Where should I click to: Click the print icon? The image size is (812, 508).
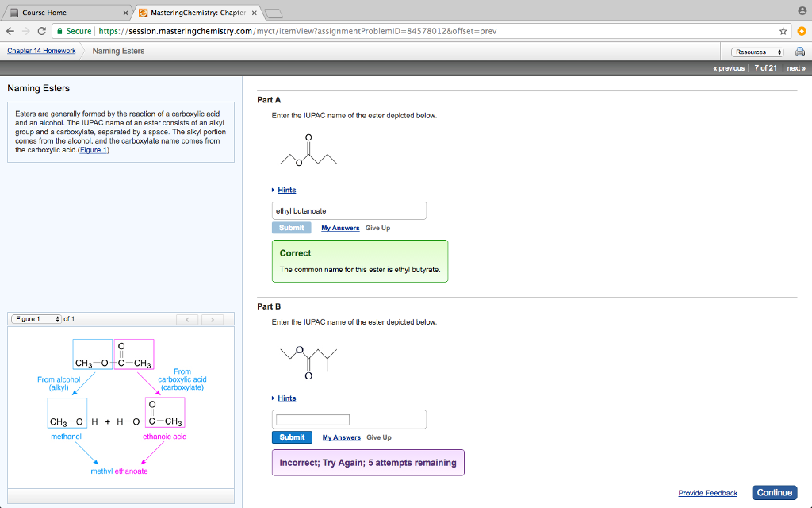[x=799, y=50]
